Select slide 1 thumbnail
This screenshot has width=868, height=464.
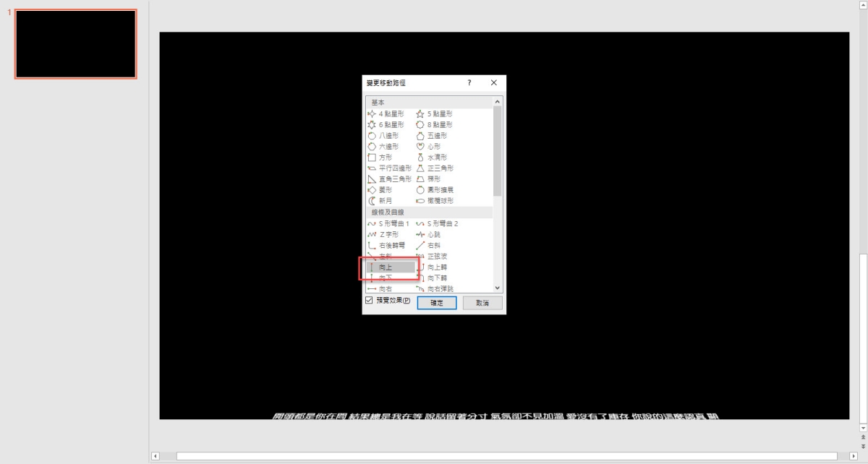coord(76,44)
